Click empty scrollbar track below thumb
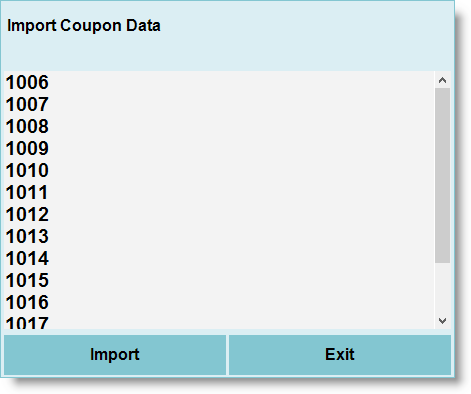This screenshot has width=471, height=394. click(x=442, y=288)
